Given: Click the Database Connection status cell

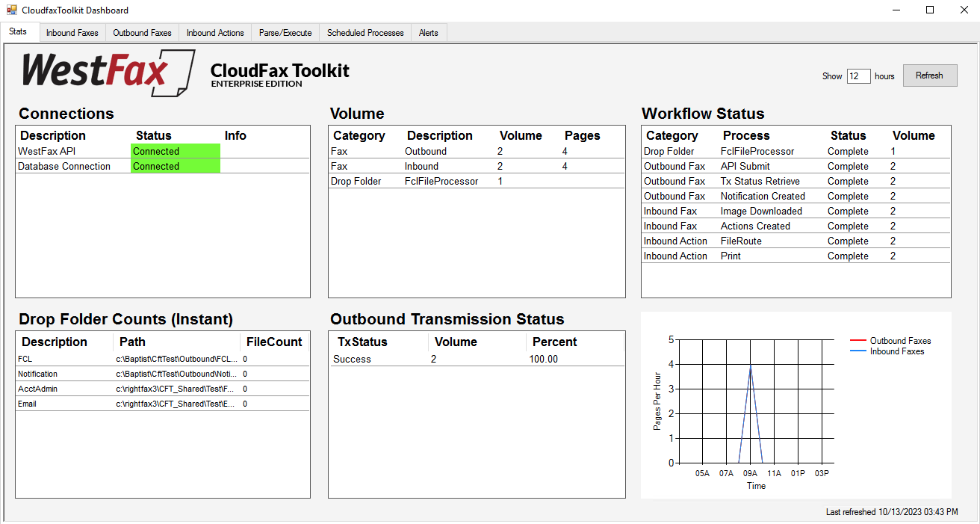Looking at the screenshot, I should click(x=175, y=166).
